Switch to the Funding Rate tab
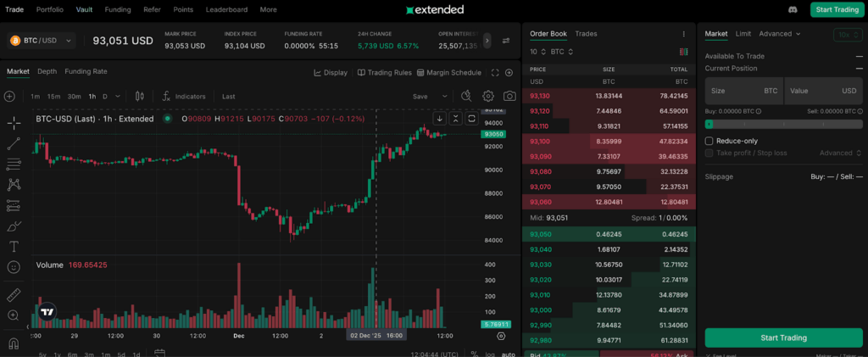The height and width of the screenshot is (357, 868). pyautogui.click(x=86, y=71)
